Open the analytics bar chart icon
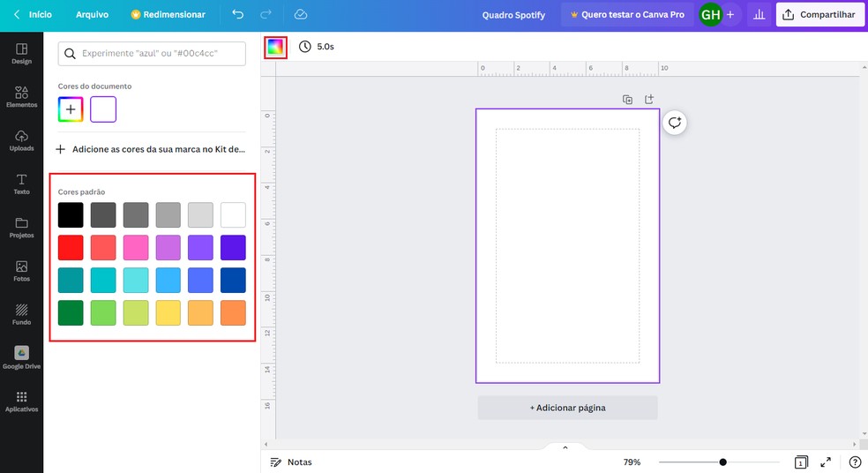The image size is (868, 473). (758, 15)
